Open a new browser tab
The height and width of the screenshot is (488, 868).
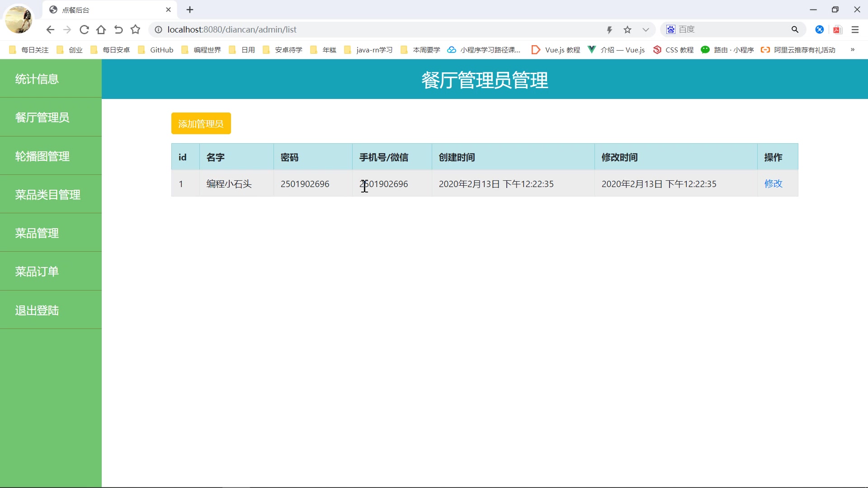[190, 10]
